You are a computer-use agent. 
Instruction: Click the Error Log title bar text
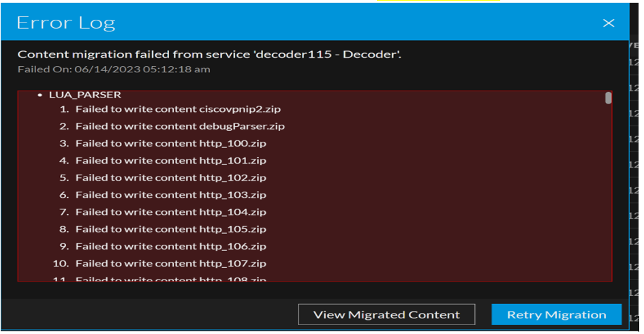point(66,22)
